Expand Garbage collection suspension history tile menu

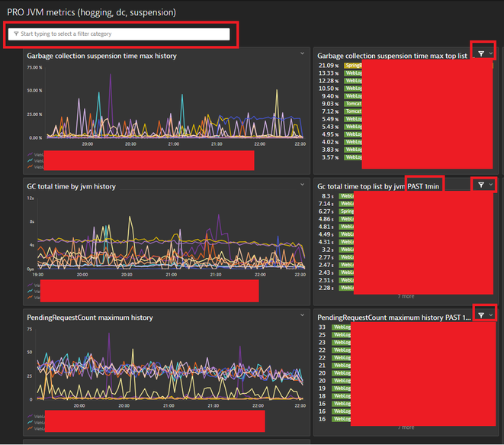[x=303, y=54]
